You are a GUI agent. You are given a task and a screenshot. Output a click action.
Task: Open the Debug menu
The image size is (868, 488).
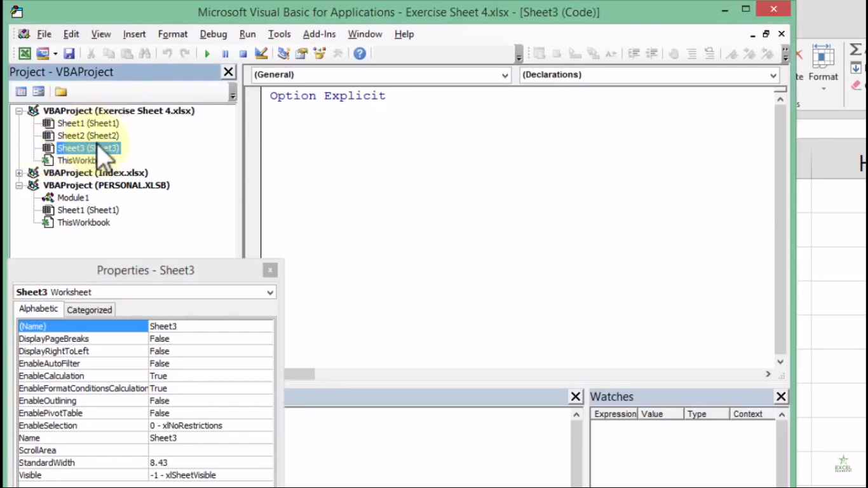coord(213,34)
